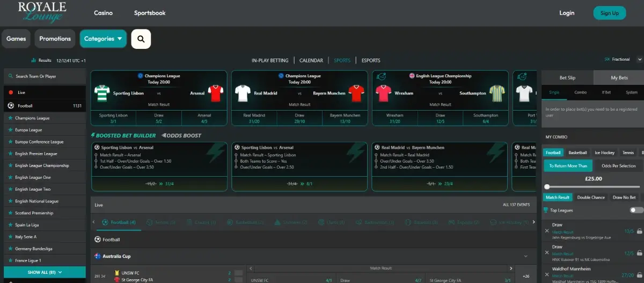This screenshot has height=283, width=644.
Task: Collapse the Australia Cup section
Action: pos(525,257)
